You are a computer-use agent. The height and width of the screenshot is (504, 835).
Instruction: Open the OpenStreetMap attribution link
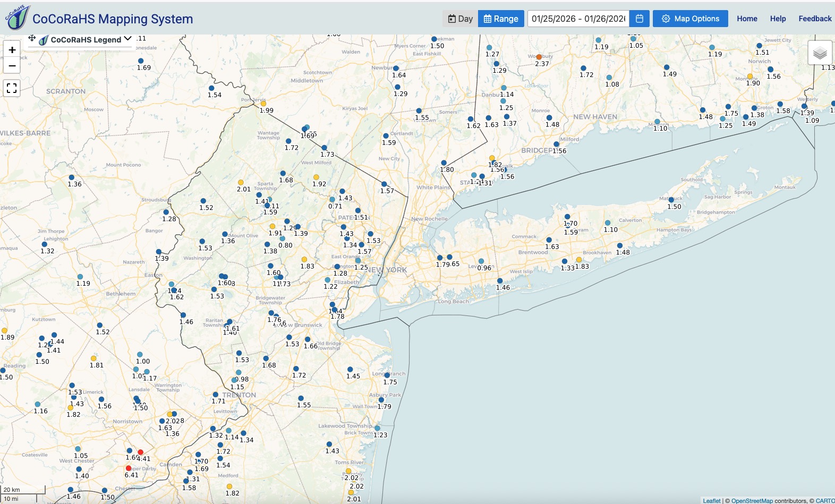(x=752, y=500)
